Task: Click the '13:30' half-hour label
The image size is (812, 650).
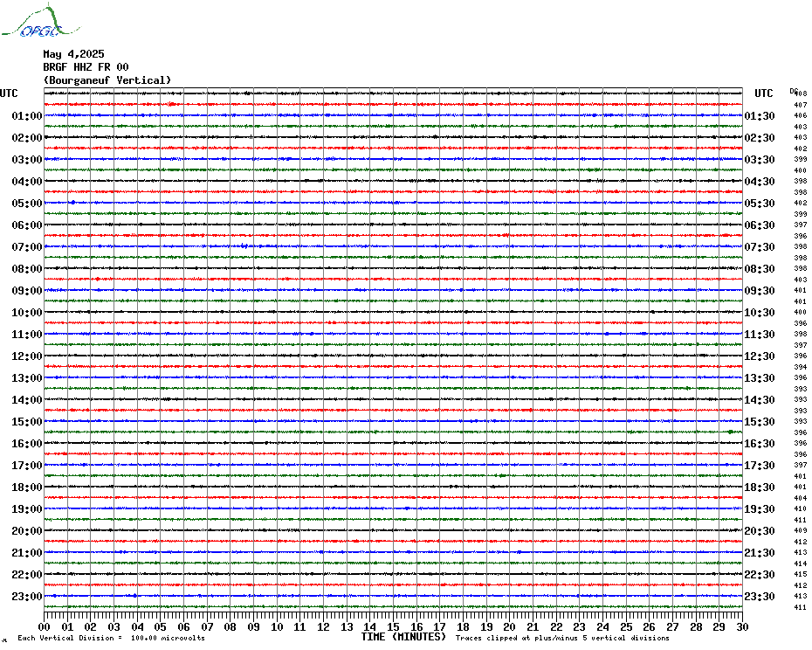Action: tap(760, 378)
